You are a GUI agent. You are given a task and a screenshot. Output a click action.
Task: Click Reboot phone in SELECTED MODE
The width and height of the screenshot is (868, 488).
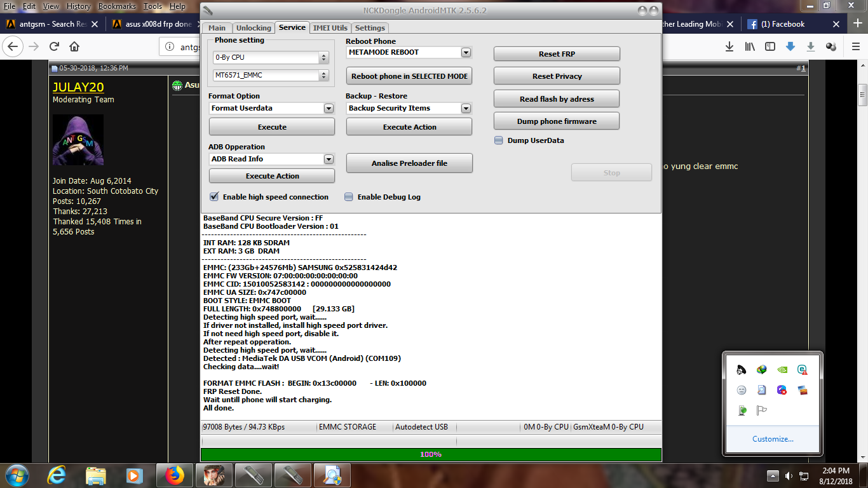pyautogui.click(x=409, y=76)
